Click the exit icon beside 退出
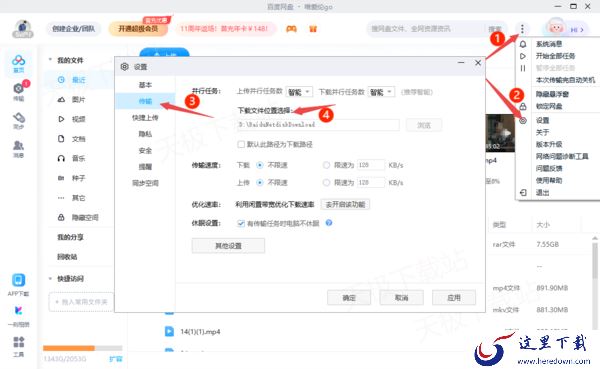600x369 pixels. pos(523,193)
